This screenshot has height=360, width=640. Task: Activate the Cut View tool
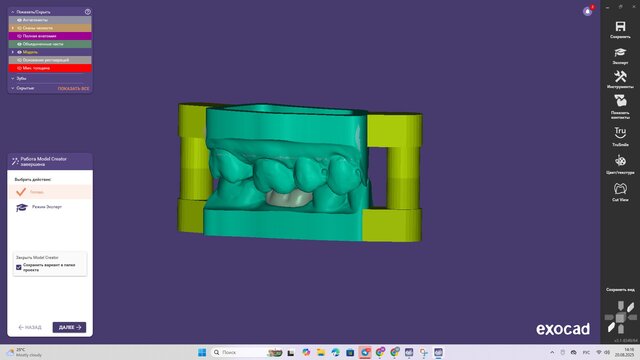pyautogui.click(x=620, y=188)
